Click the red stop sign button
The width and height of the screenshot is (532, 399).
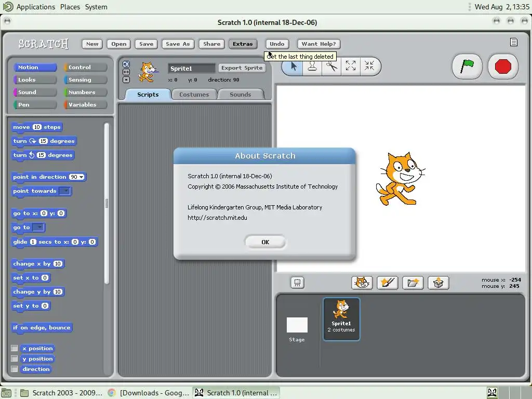pos(503,66)
